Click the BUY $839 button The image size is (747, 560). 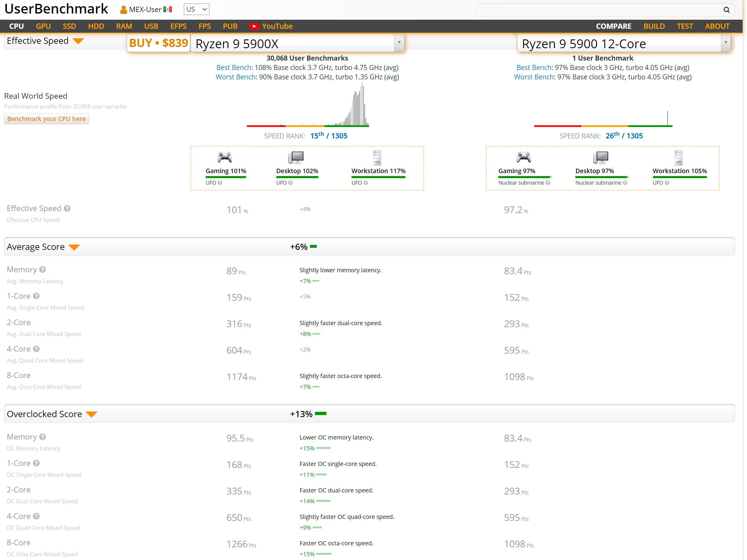pyautogui.click(x=159, y=43)
